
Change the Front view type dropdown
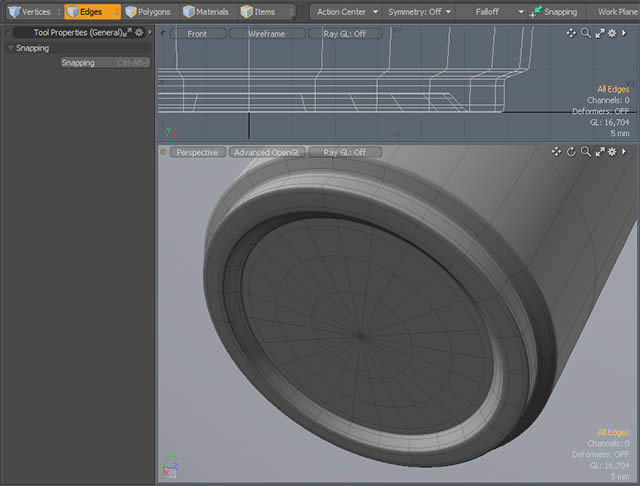(198, 34)
